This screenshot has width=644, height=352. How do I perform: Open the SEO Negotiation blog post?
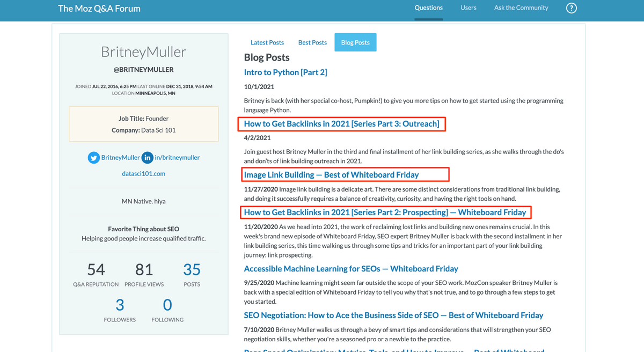pos(393,316)
